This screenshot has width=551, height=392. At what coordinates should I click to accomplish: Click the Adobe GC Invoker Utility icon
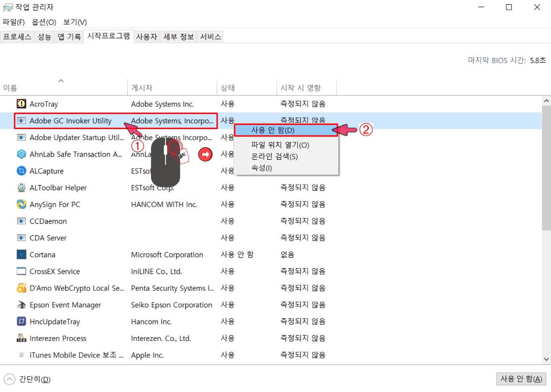pos(21,121)
